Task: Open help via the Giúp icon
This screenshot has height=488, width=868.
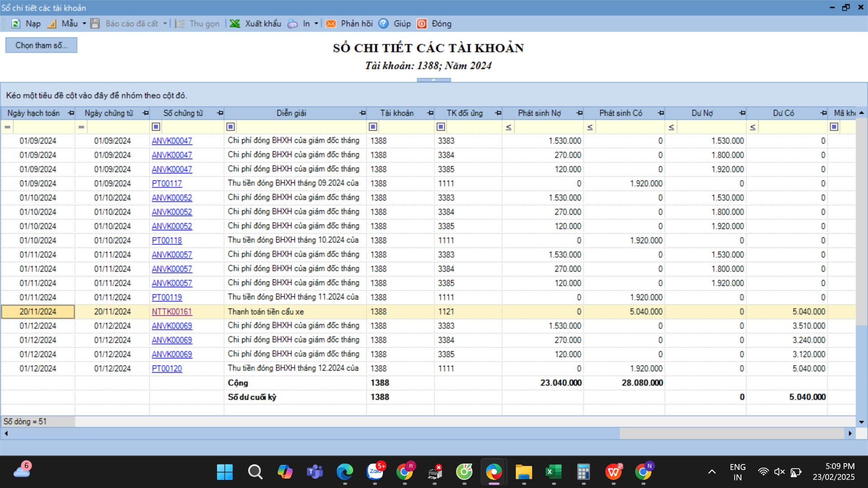Action: (383, 24)
